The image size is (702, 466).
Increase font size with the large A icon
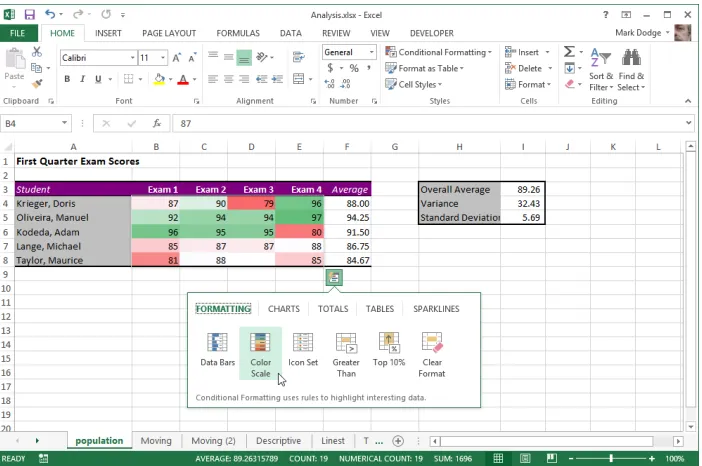point(176,58)
